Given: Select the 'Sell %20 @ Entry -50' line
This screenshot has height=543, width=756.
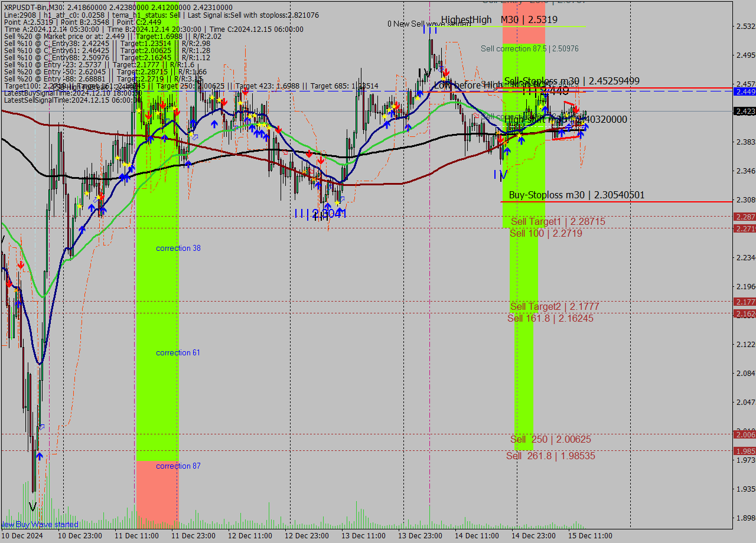Looking at the screenshot, I should coord(105,72).
